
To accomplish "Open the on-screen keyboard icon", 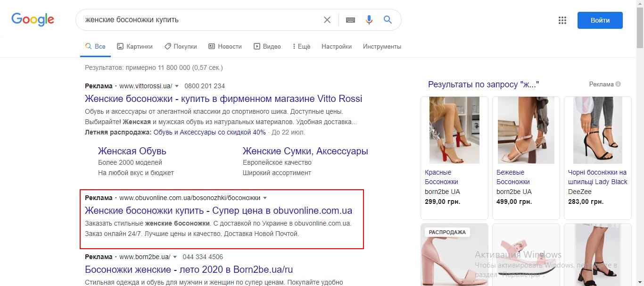I will pos(350,20).
